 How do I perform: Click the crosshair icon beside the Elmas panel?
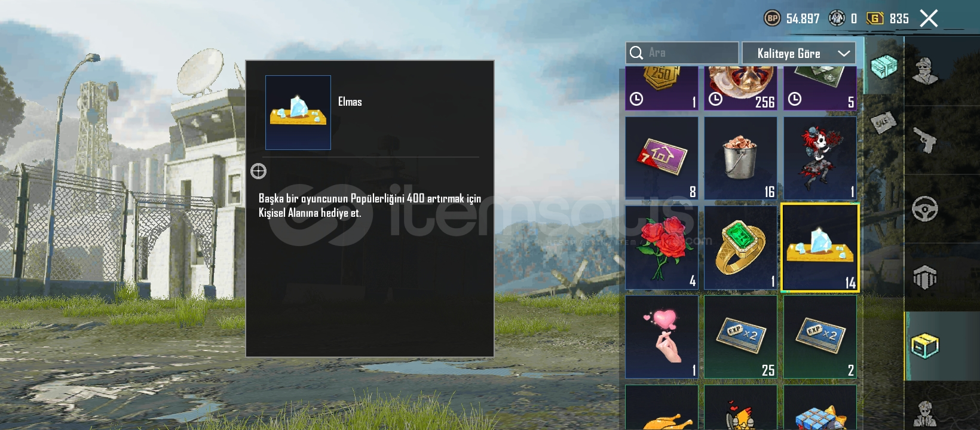pyautogui.click(x=258, y=171)
